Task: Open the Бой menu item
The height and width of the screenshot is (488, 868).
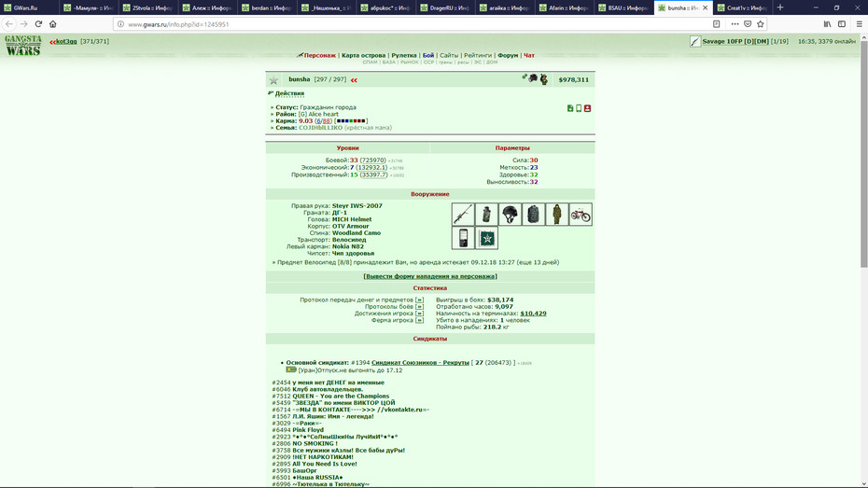Action: click(428, 55)
